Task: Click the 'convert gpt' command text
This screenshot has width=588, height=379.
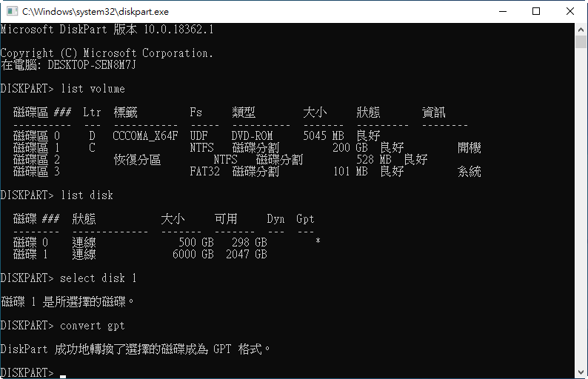Action: click(93, 326)
